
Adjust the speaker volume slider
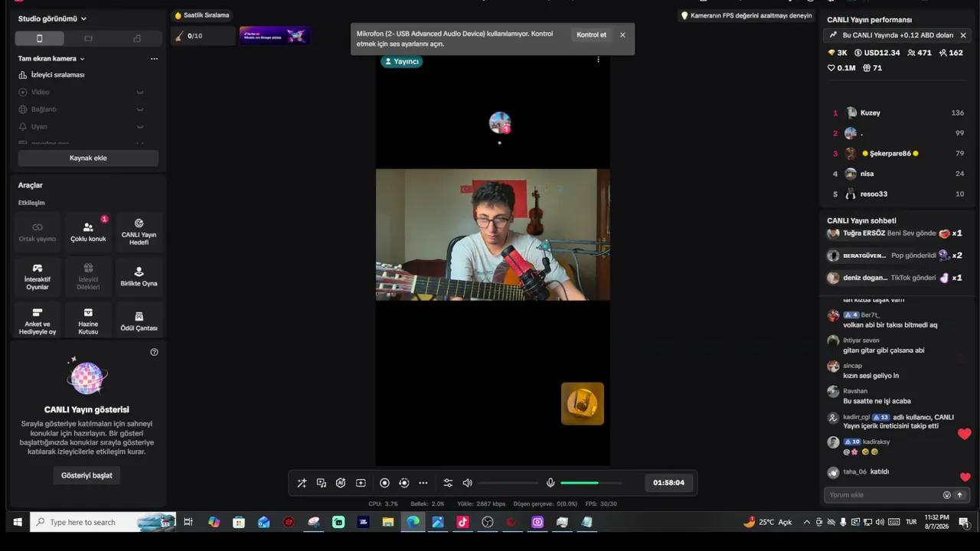coord(508,483)
